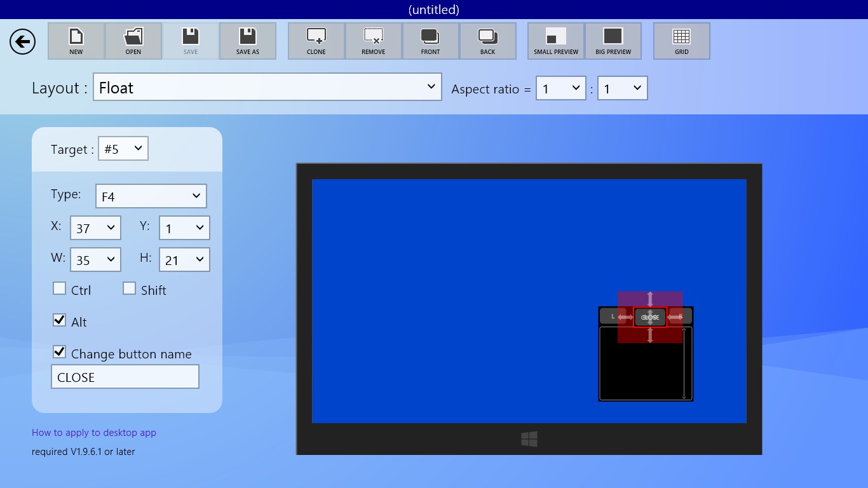The image size is (868, 488).
Task: Enable the Ctrl modifier checkbox
Action: (x=60, y=289)
